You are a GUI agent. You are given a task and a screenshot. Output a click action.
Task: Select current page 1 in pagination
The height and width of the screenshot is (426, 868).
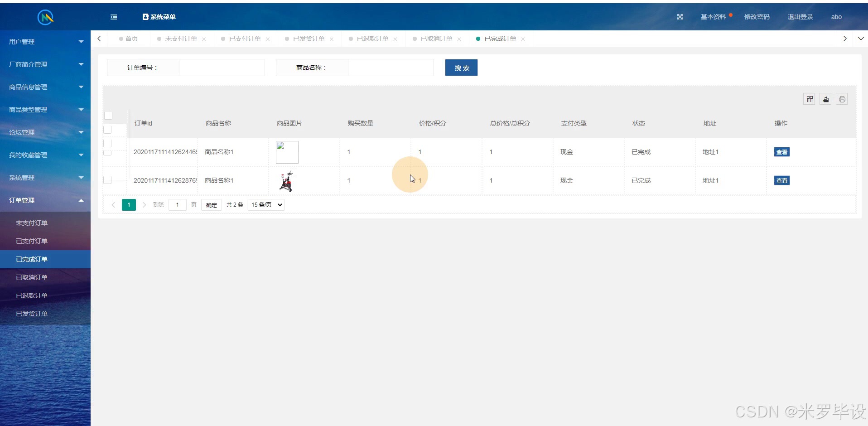tap(129, 205)
